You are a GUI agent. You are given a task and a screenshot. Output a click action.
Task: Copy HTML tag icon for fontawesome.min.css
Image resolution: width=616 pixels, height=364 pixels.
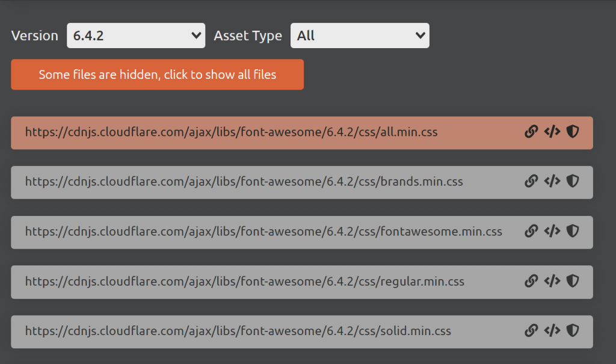[552, 231]
